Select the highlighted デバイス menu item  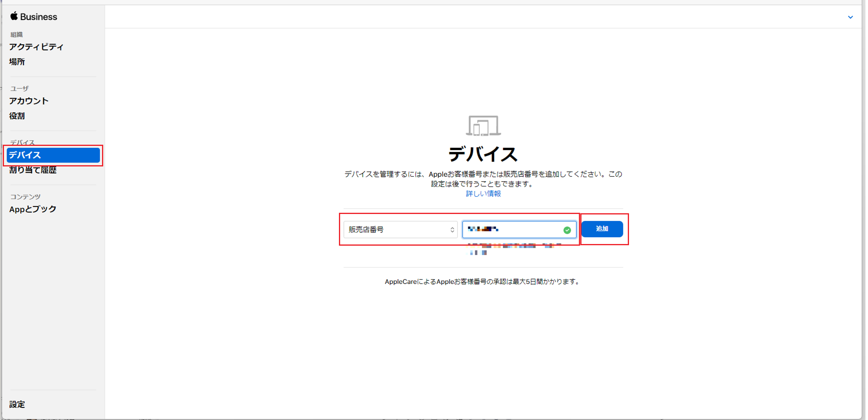[53, 155]
